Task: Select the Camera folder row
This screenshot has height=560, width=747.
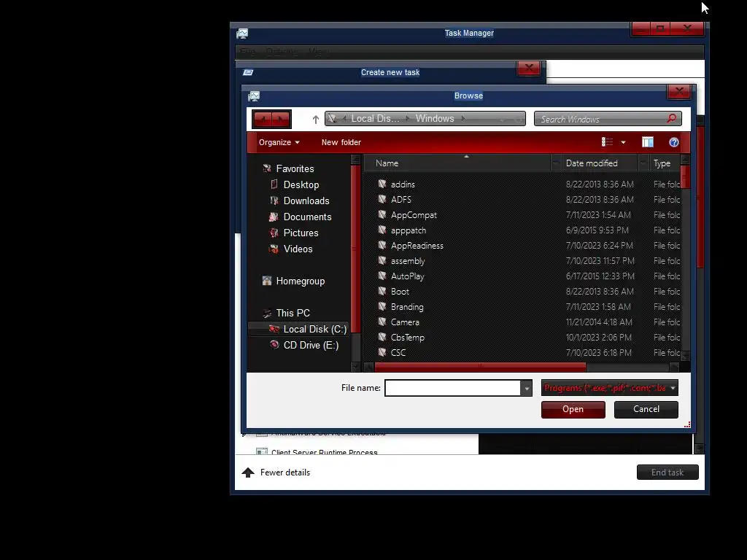Action: tap(524, 322)
